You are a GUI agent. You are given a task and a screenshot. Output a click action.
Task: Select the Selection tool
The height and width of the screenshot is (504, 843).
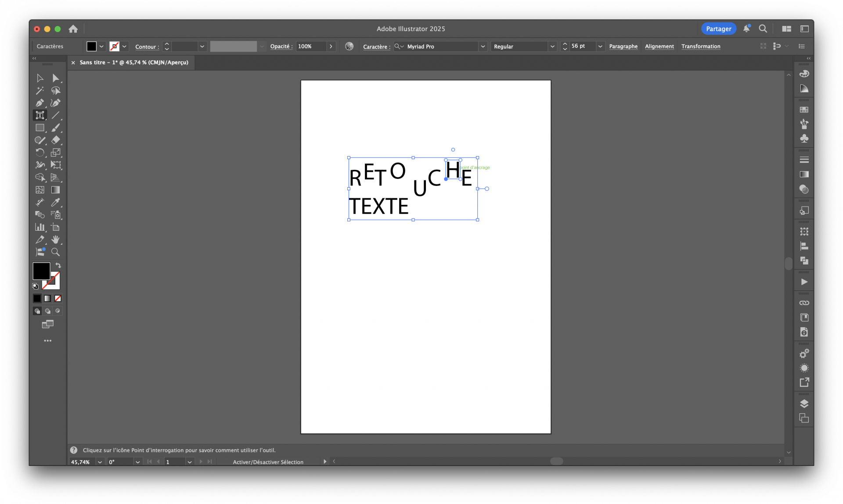[x=40, y=78]
